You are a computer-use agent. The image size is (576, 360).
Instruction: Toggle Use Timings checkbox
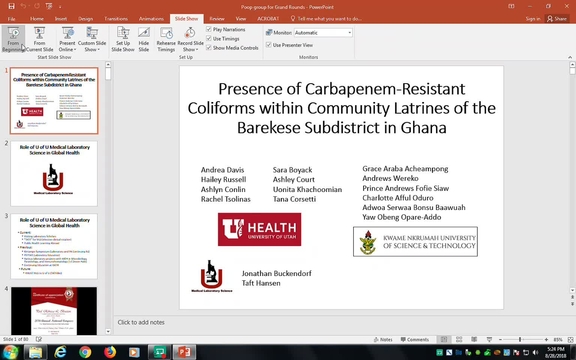click(209, 38)
